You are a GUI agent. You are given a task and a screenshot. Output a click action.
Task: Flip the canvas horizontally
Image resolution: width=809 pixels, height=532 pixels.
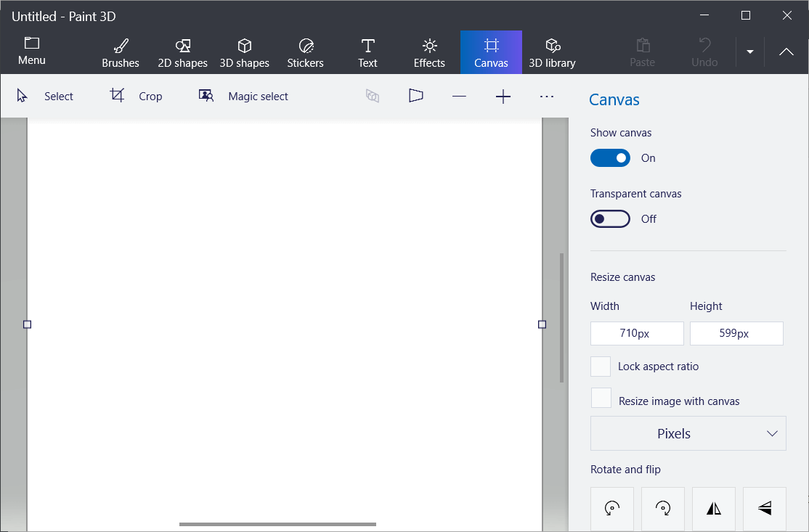click(x=714, y=509)
